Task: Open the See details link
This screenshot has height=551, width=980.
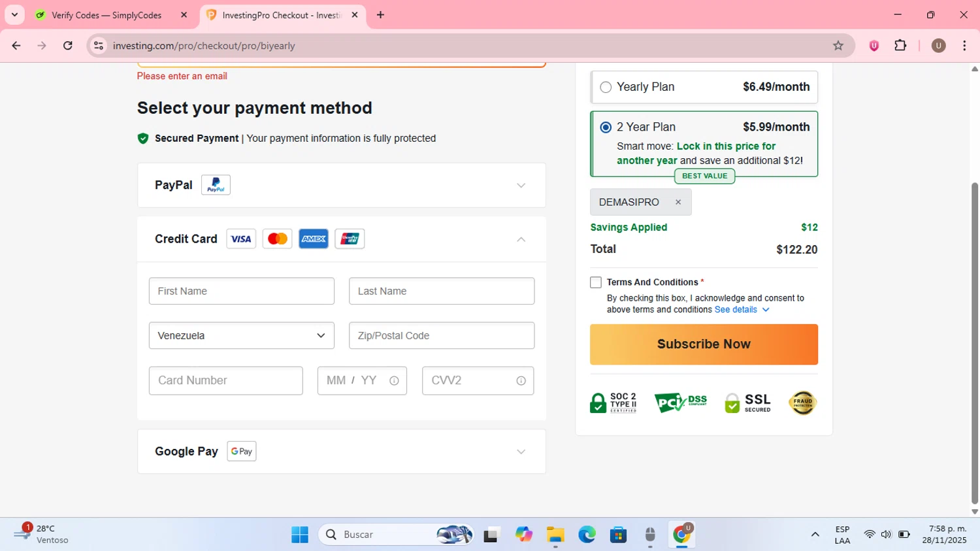Action: coord(736,310)
